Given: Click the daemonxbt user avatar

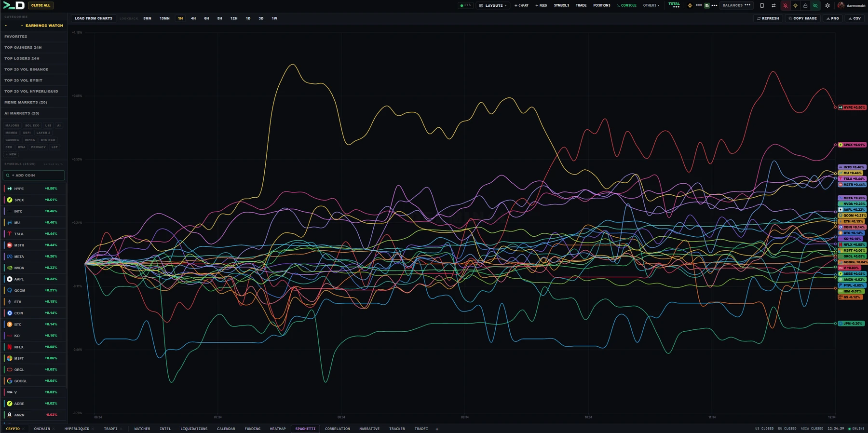Looking at the screenshot, I should (x=841, y=6).
